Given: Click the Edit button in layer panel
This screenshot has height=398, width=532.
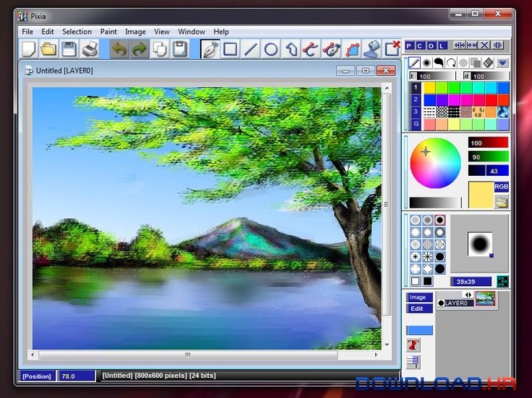Looking at the screenshot, I should point(418,308).
